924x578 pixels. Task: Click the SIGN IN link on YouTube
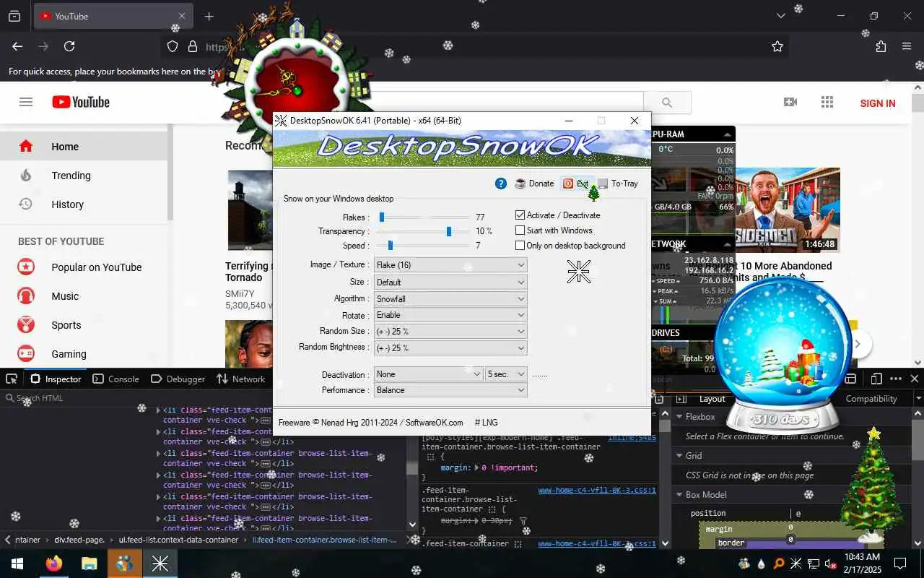(878, 103)
